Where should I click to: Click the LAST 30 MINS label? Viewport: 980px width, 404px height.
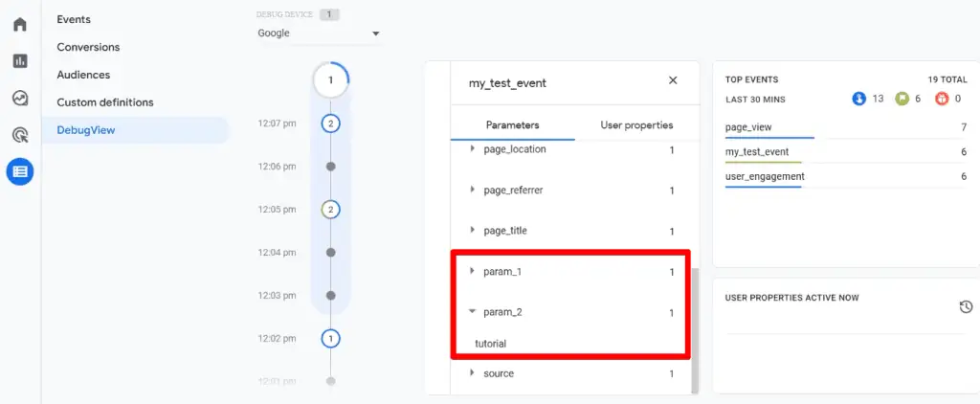tap(755, 100)
